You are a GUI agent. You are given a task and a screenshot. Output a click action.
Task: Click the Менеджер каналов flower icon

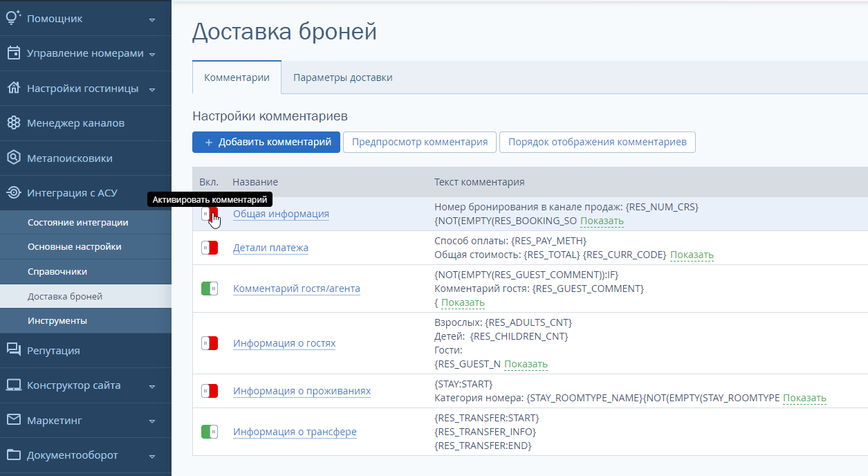click(x=14, y=123)
